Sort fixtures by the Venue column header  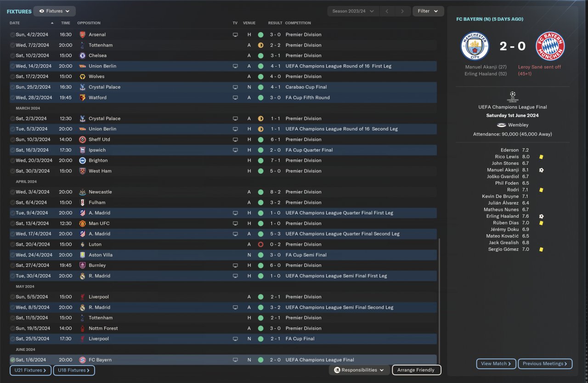tap(249, 23)
